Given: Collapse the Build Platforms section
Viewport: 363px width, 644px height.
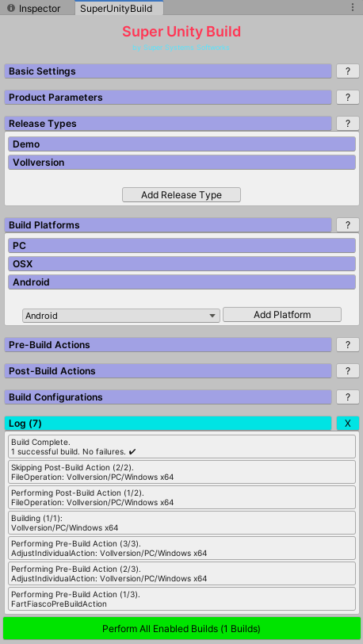Looking at the screenshot, I should [168, 225].
